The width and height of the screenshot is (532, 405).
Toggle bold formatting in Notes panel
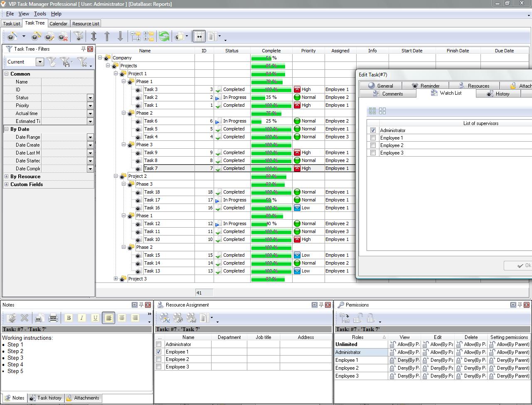(x=69, y=318)
